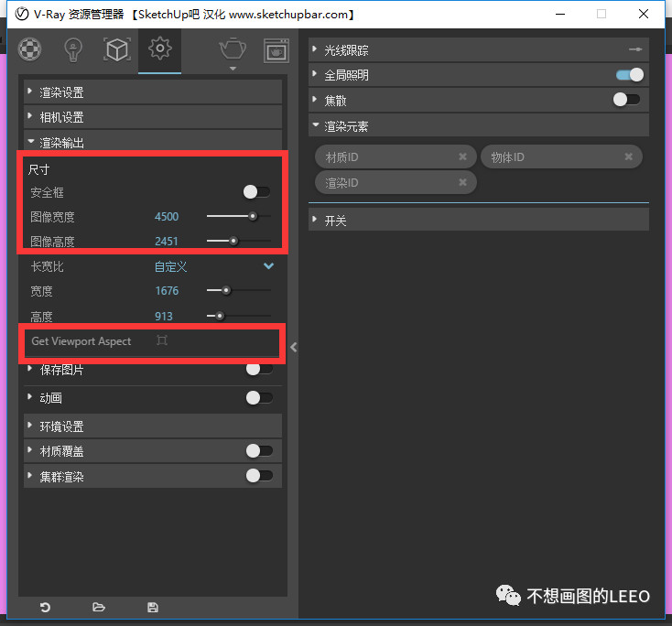Select the 渲染ID render element
Viewport: 672px width, 626px height.
pos(396,182)
